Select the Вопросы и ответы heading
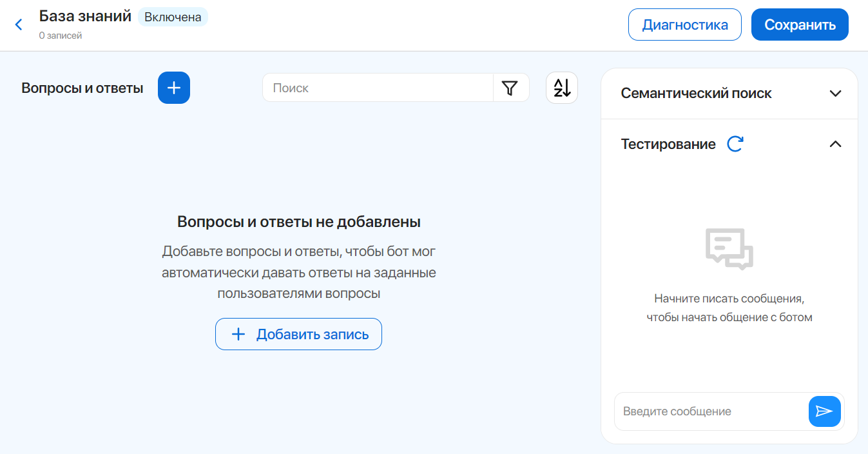 point(82,88)
